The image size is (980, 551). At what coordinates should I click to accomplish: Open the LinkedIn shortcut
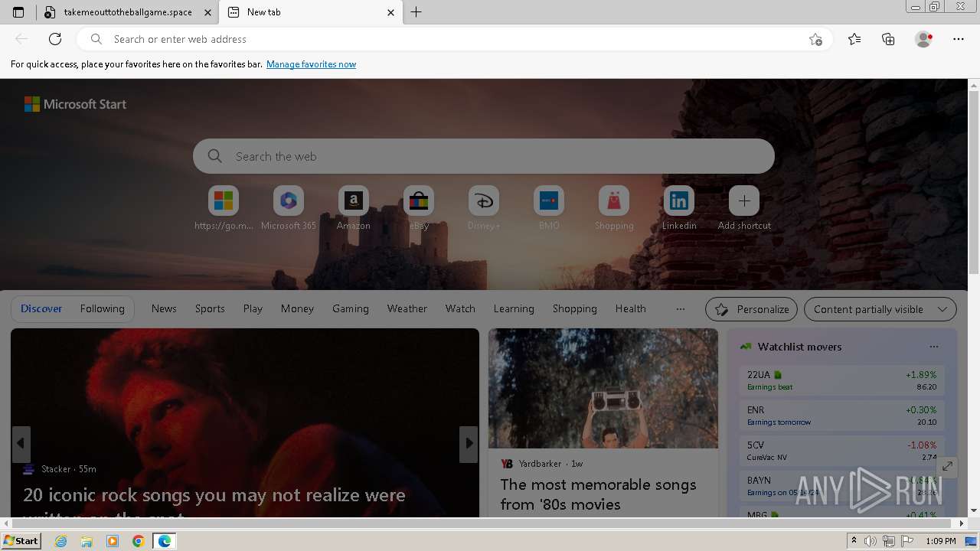coord(679,208)
